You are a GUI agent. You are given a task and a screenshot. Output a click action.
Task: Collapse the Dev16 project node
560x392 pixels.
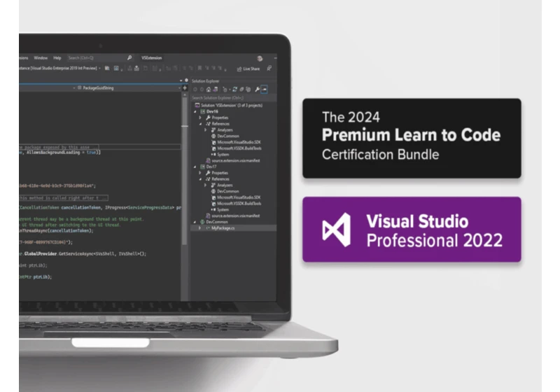[x=195, y=112]
